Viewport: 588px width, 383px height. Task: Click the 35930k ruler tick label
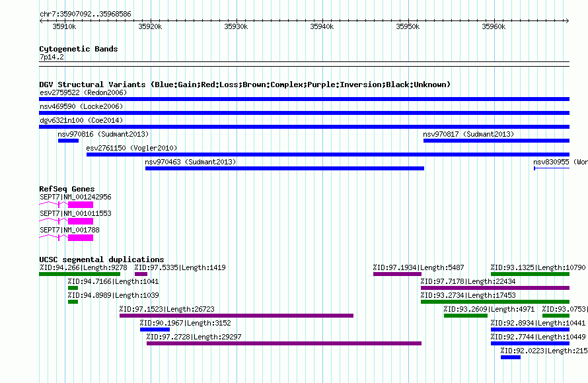[236, 26]
